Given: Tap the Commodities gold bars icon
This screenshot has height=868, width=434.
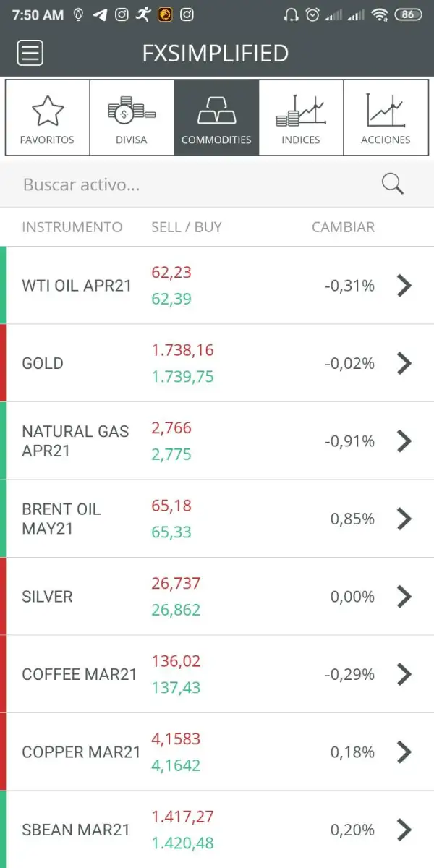Looking at the screenshot, I should (x=216, y=111).
